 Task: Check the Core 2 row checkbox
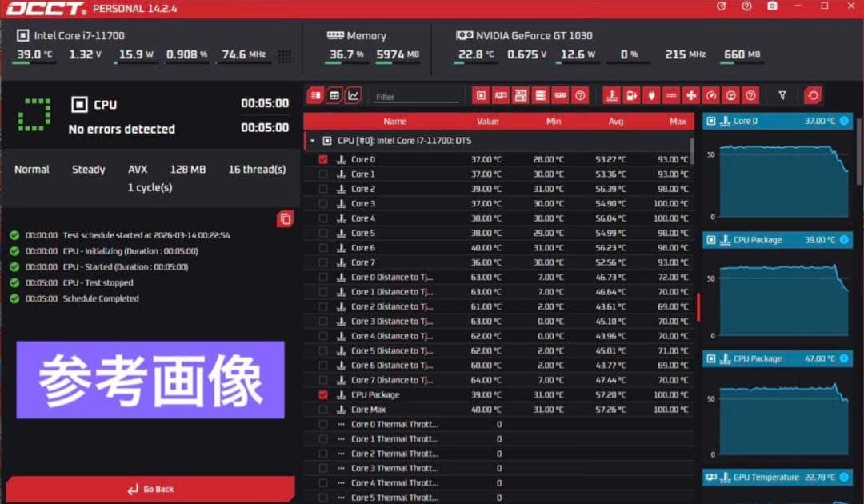(323, 189)
